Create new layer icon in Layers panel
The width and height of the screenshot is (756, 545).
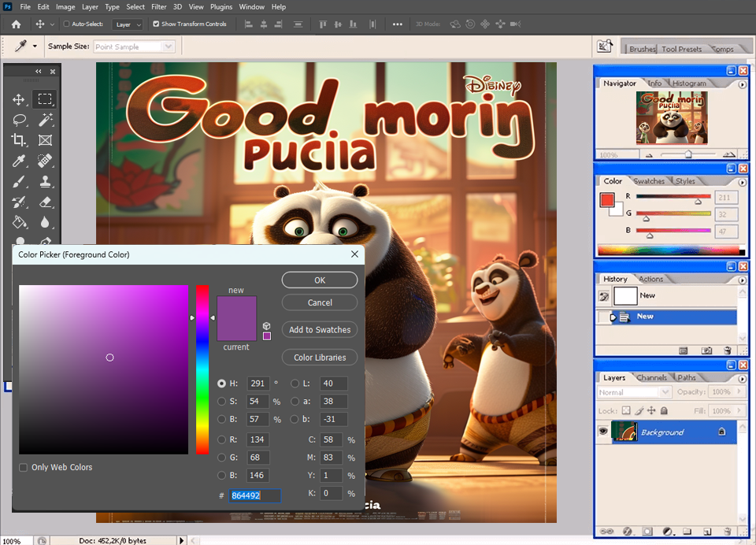point(707,532)
